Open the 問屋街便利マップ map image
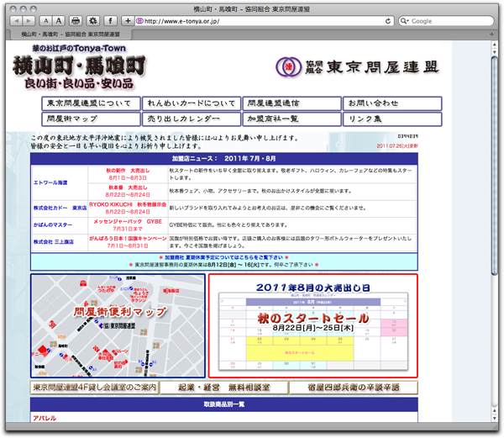 (118, 325)
